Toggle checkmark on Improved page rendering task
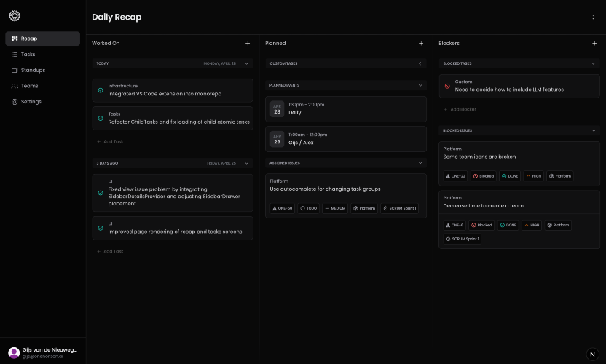This screenshot has height=364, width=606. (x=101, y=228)
